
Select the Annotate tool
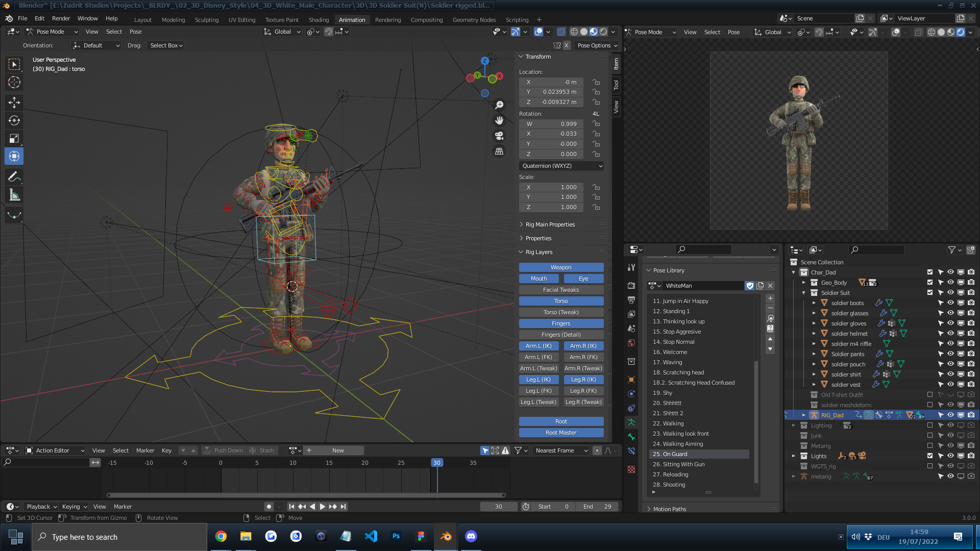(x=14, y=177)
